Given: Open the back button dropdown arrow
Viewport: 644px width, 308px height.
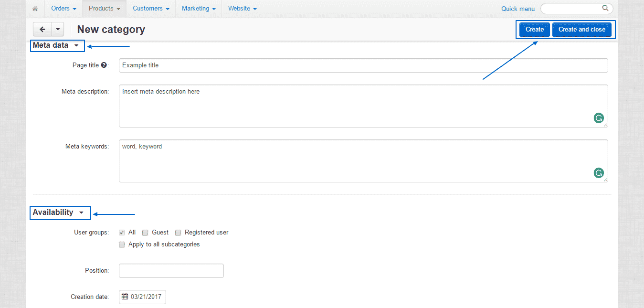Looking at the screenshot, I should (x=57, y=29).
